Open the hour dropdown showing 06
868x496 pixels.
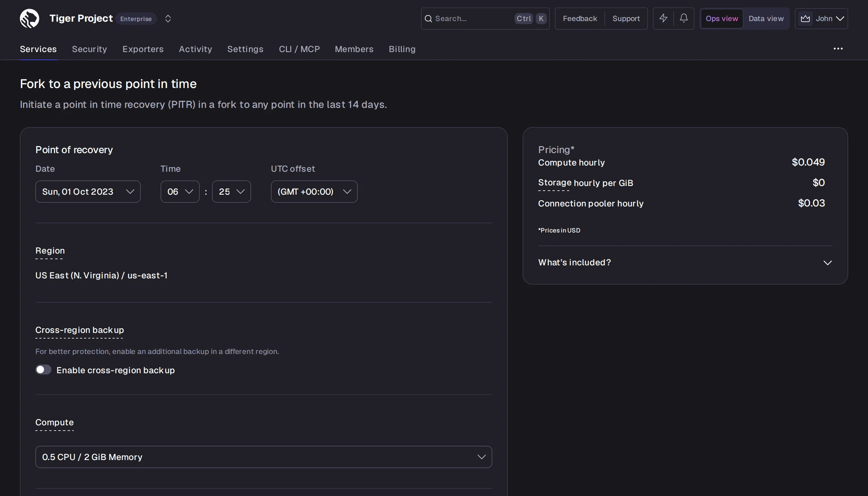click(180, 192)
